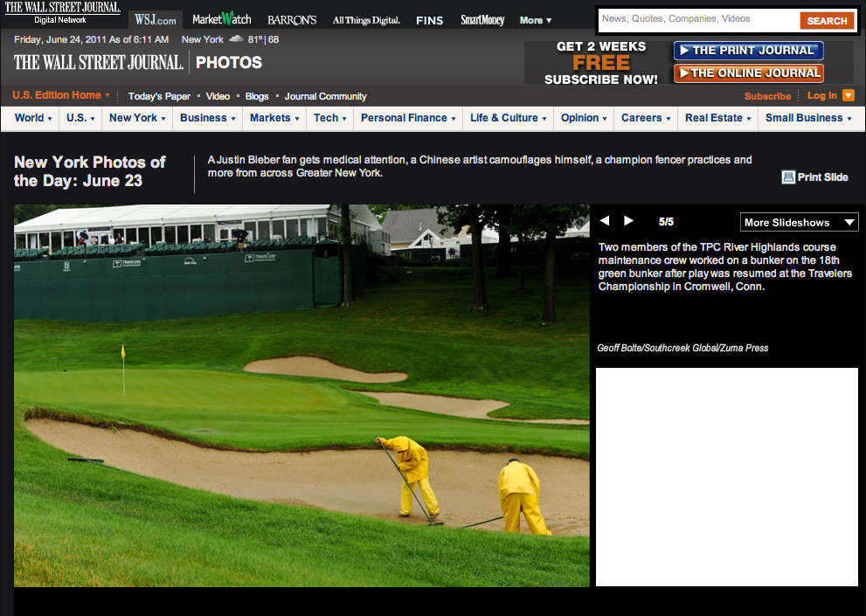Screen dimensions: 866x616
Task: Select the Life & Culture menu
Action: [509, 118]
